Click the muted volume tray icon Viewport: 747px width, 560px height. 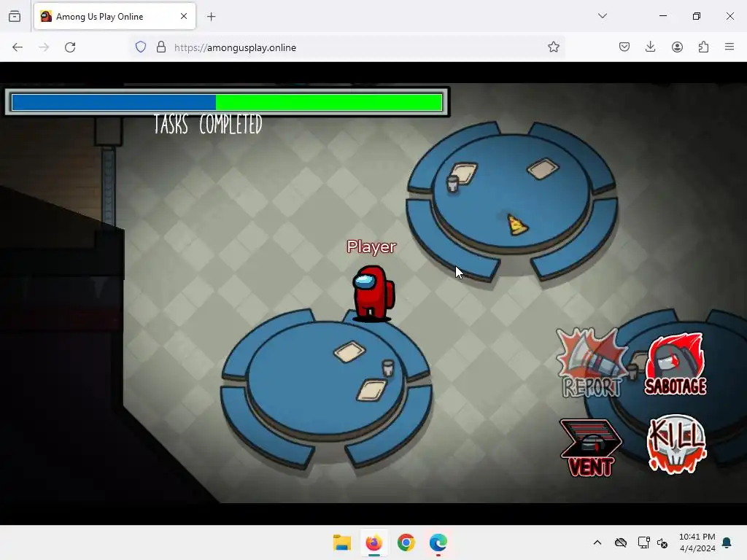662,542
